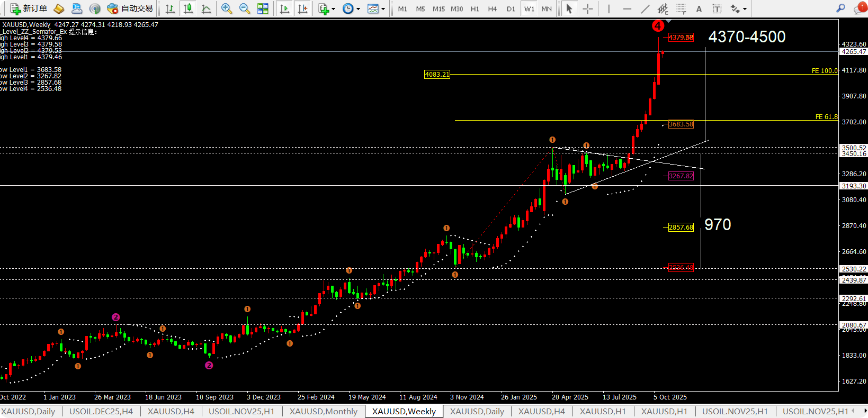
Task: Select the Crosshair tool
Action: [x=587, y=8]
